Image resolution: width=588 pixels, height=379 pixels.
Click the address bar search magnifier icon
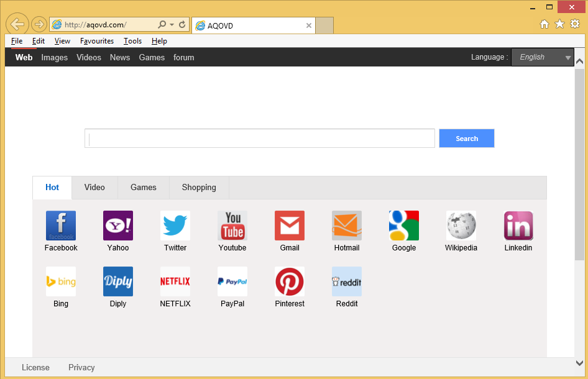(162, 25)
